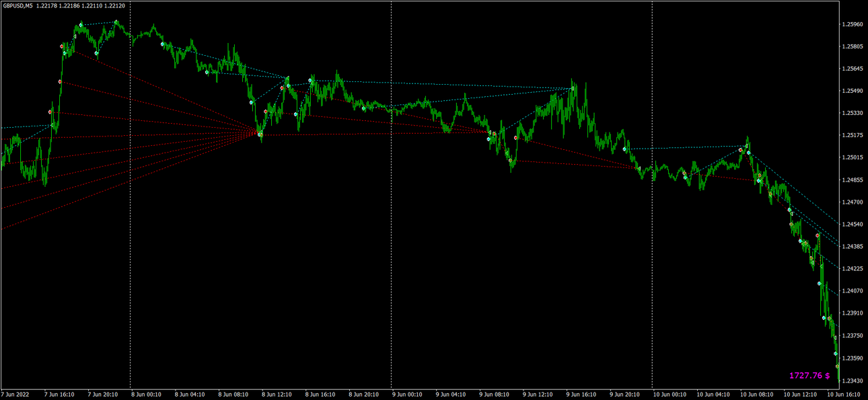
Task: Click the 10 Jun 04:10 time label
Action: pos(713,395)
